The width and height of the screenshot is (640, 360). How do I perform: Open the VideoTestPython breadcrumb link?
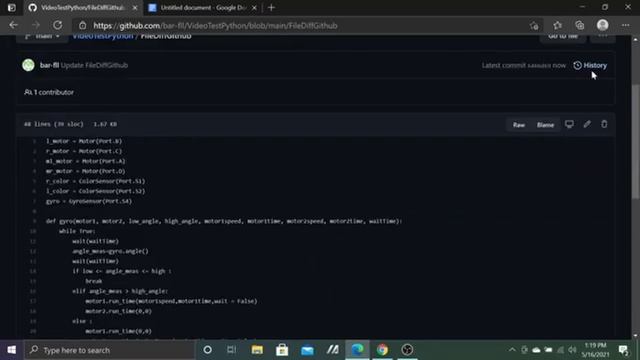pos(103,37)
